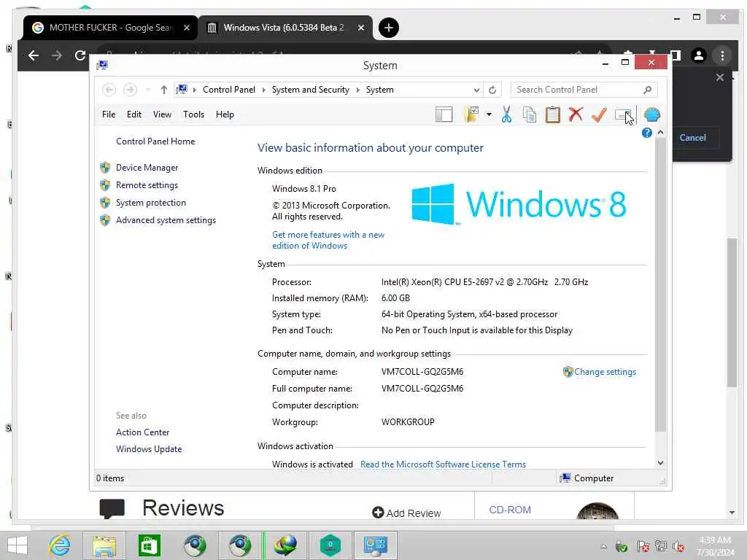Click the Refresh button in address bar
This screenshot has width=747, height=560.
[492, 90]
